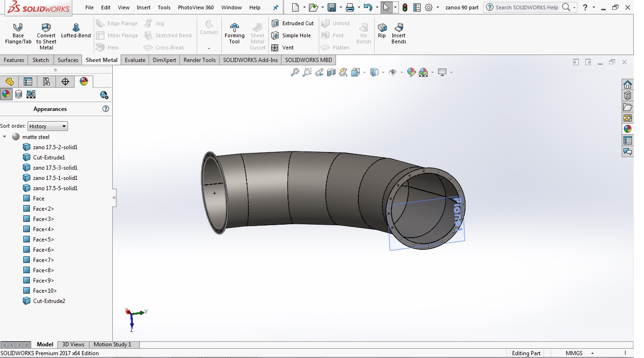Viewport: 644px width, 358px height.
Task: View scene, lights and cameras filter
Action: coord(31,94)
